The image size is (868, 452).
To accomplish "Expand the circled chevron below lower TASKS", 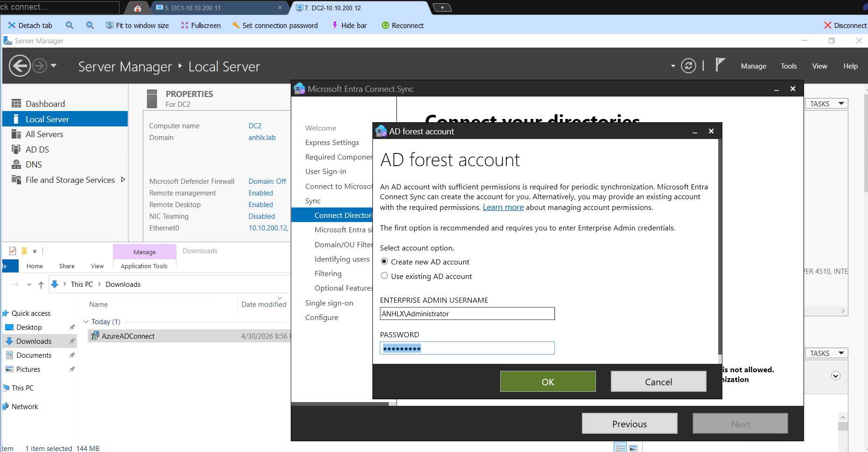I will (x=835, y=376).
